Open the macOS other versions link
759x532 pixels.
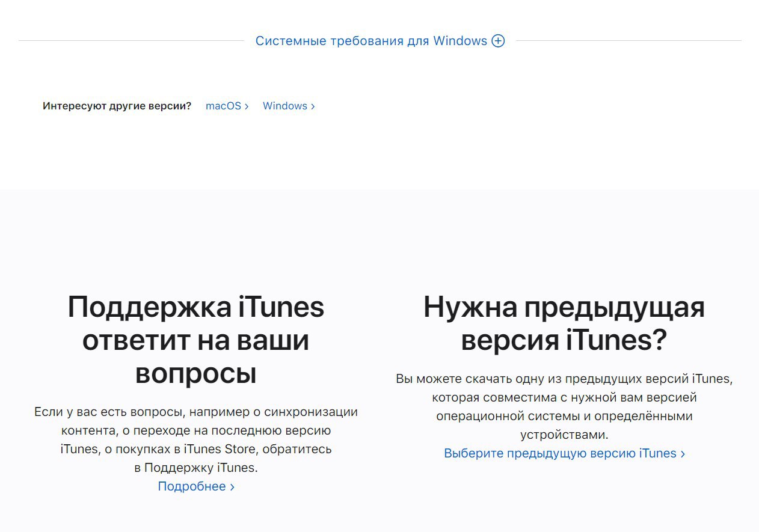[227, 106]
